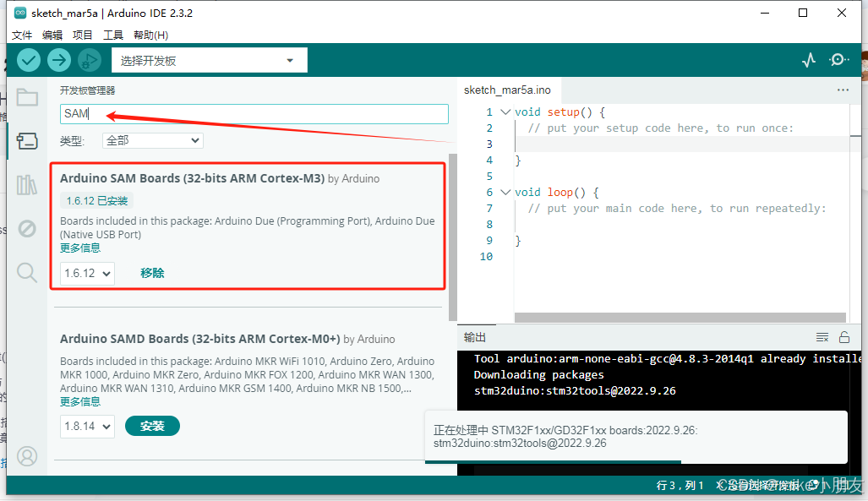Open the Search magnifier sidebar icon

click(27, 272)
